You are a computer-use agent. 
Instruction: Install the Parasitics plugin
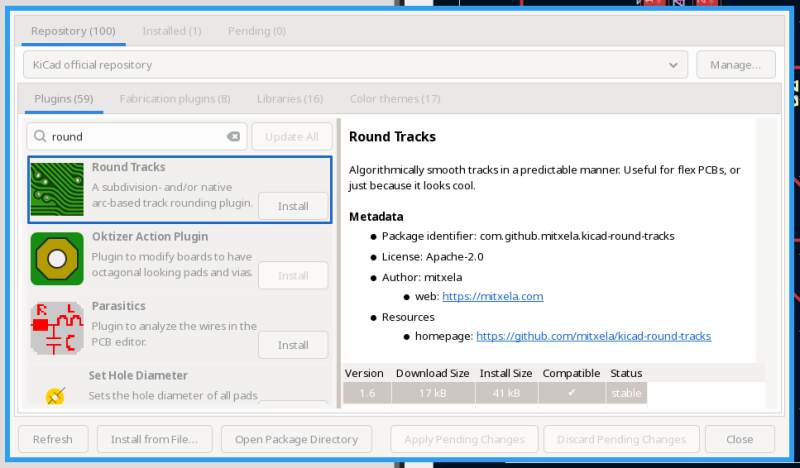[293, 345]
